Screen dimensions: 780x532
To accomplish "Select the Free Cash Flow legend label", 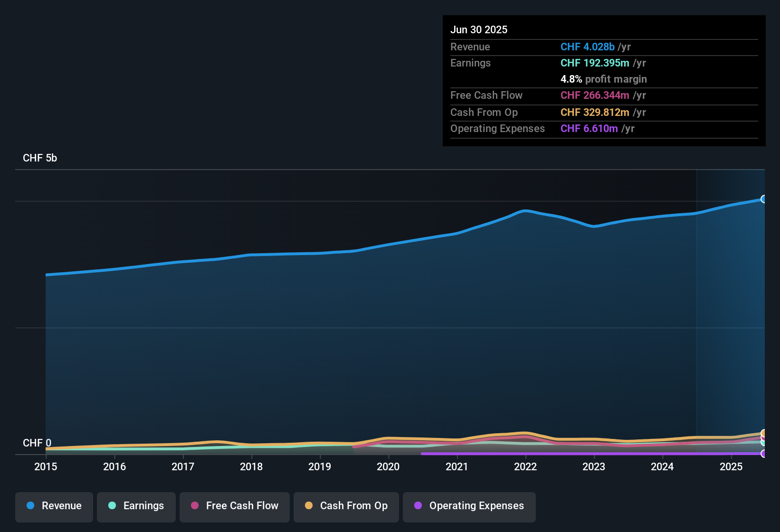I will pos(242,506).
